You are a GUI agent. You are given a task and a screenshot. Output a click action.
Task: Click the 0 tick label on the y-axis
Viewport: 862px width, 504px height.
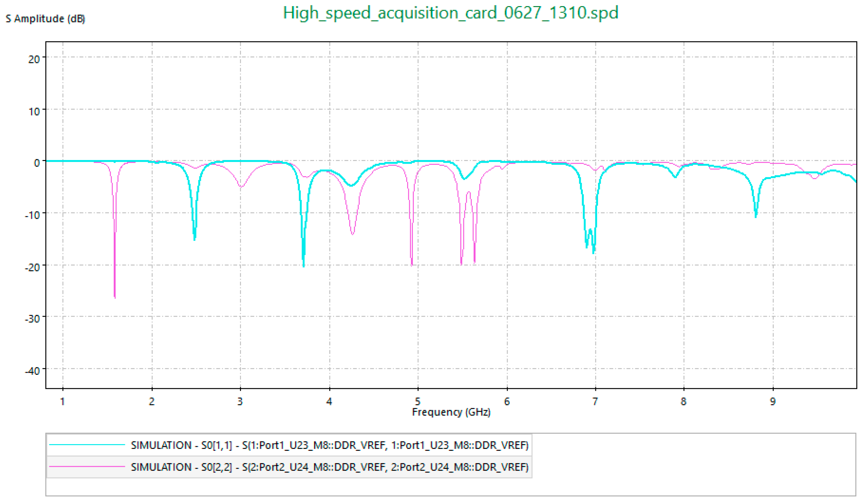(x=37, y=163)
